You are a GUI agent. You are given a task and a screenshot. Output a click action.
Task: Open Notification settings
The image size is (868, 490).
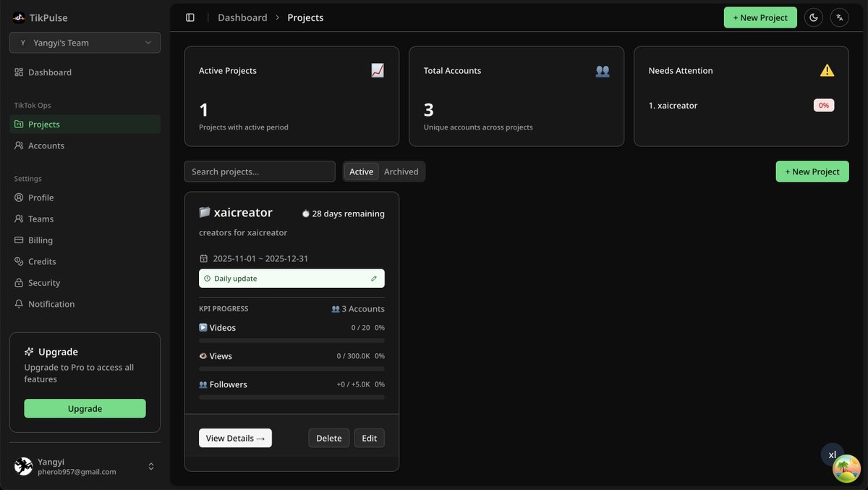(85, 304)
